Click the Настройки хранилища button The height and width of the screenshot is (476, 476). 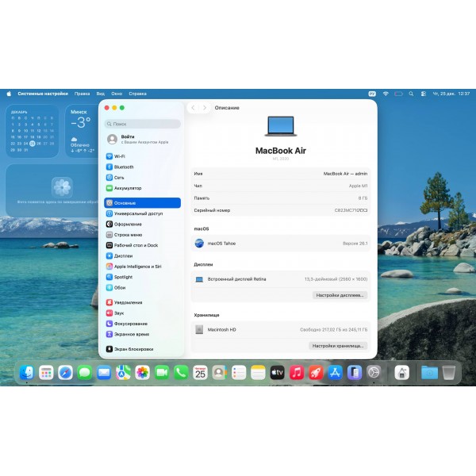click(x=337, y=346)
